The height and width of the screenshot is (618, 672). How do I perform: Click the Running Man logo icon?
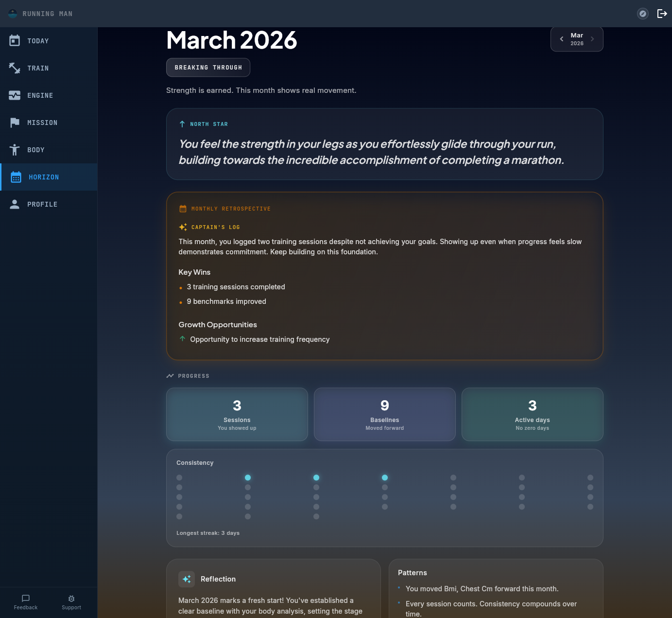click(x=13, y=14)
